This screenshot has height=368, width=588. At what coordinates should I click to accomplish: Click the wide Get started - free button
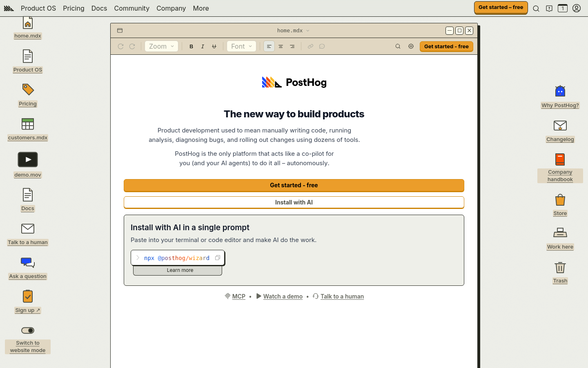(294, 185)
